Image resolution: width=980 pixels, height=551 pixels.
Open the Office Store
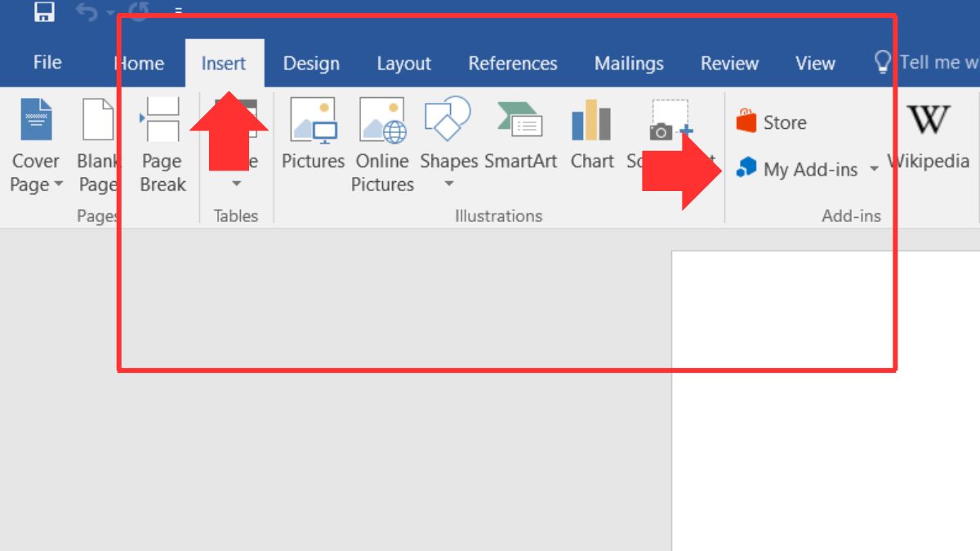772,122
